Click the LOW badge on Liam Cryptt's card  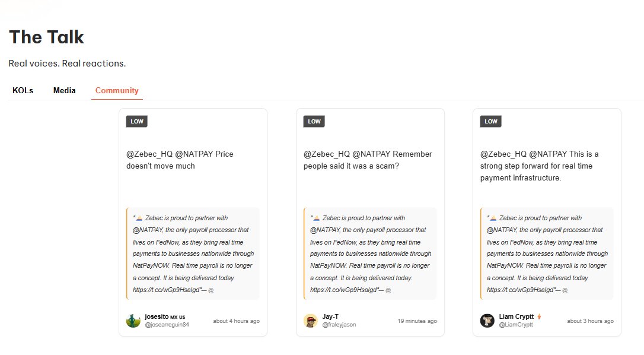[490, 122]
